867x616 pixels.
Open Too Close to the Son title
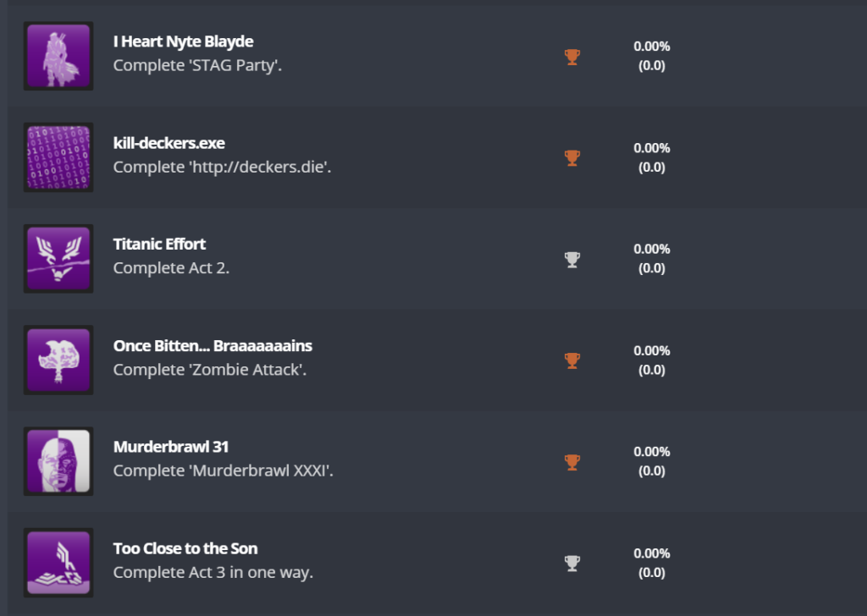pyautogui.click(x=185, y=548)
